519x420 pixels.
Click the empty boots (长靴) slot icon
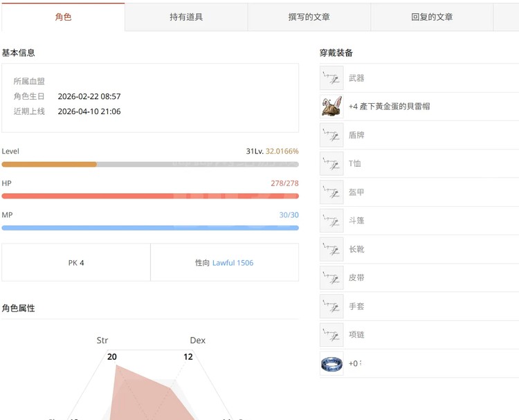click(331, 249)
